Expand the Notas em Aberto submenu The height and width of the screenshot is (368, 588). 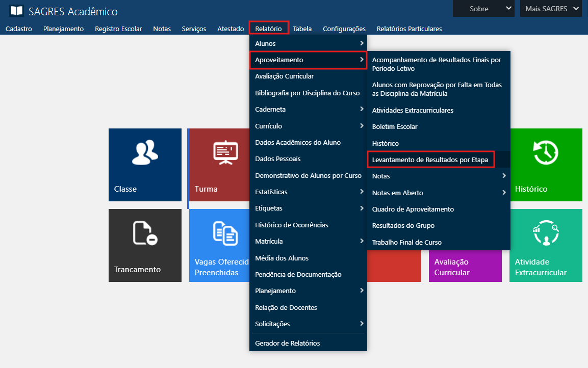coord(439,193)
